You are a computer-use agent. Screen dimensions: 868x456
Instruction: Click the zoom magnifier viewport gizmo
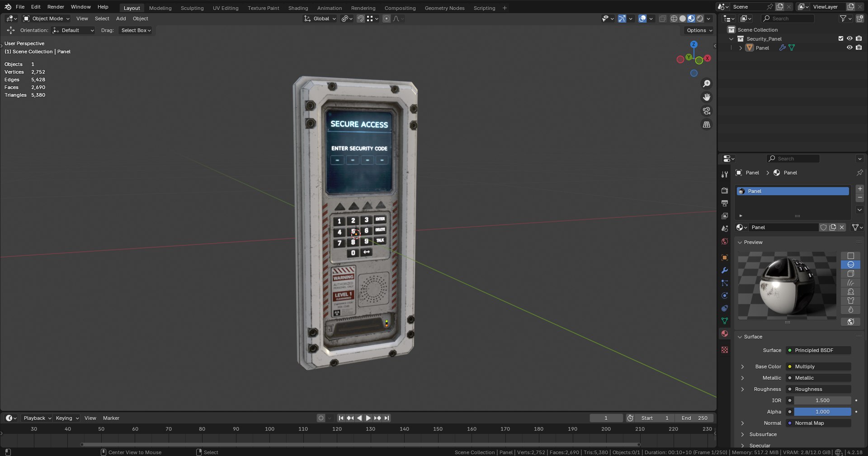pyautogui.click(x=707, y=84)
